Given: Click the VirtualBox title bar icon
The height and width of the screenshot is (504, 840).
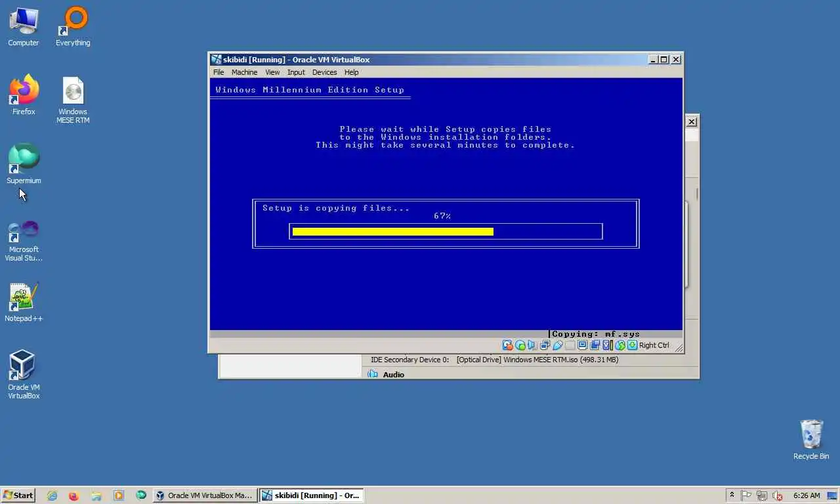Looking at the screenshot, I should coord(216,59).
